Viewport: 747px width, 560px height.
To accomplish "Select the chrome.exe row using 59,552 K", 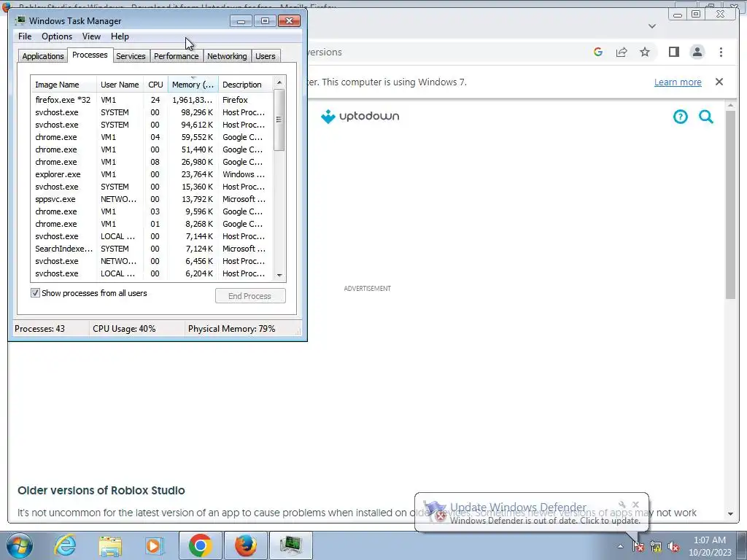I will (x=152, y=137).
